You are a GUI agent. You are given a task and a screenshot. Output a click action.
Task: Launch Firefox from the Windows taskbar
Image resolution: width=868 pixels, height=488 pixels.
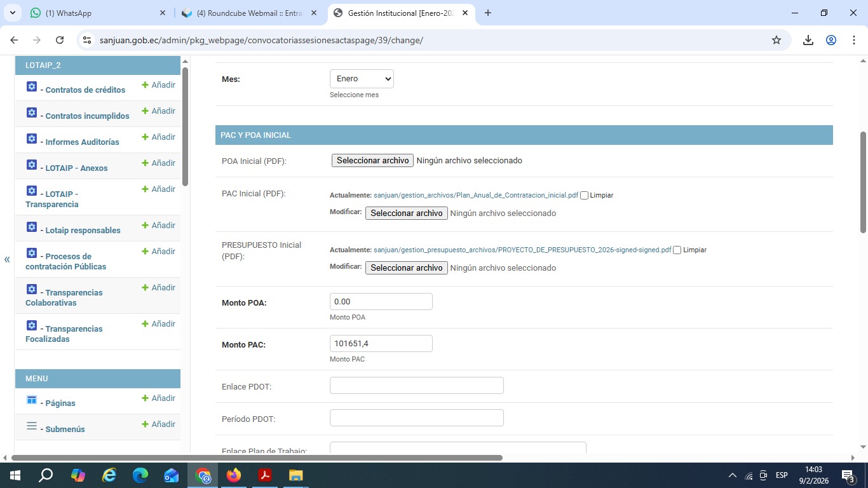233,475
